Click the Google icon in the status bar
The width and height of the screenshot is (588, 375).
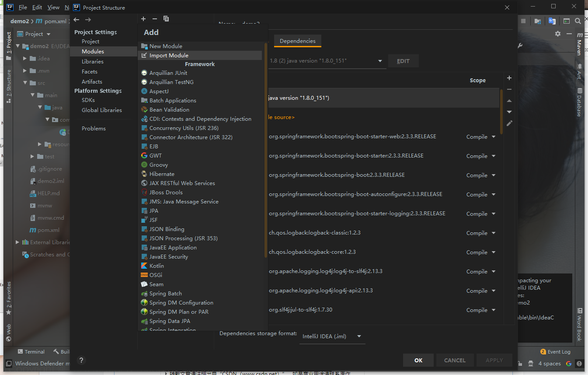569,363
